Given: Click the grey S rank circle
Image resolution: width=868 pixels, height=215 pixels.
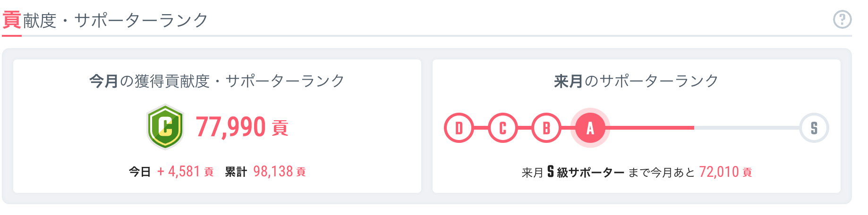Looking at the screenshot, I should pos(814,128).
